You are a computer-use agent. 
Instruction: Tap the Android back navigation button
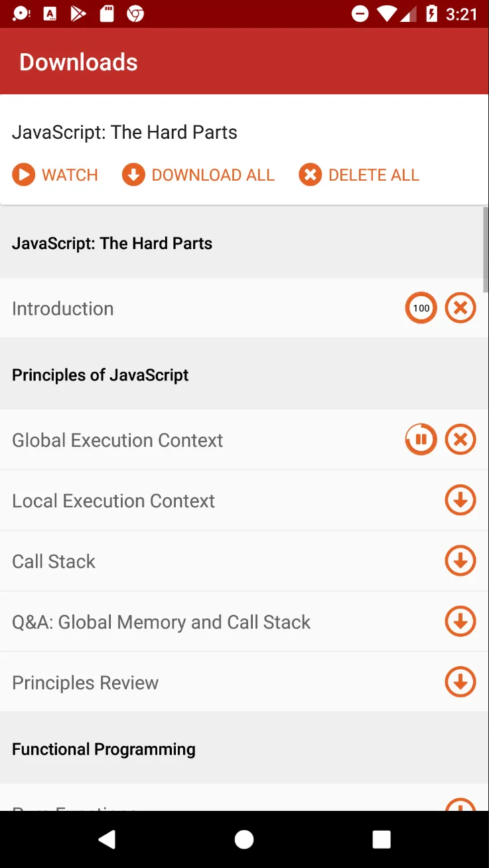coord(107,839)
